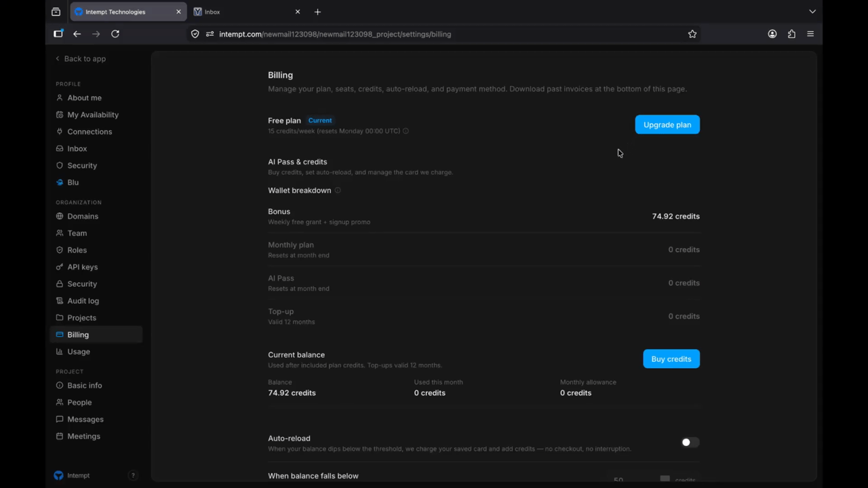Click the Intempt logo in the sidebar footer
The height and width of the screenshot is (488, 868).
click(x=58, y=476)
